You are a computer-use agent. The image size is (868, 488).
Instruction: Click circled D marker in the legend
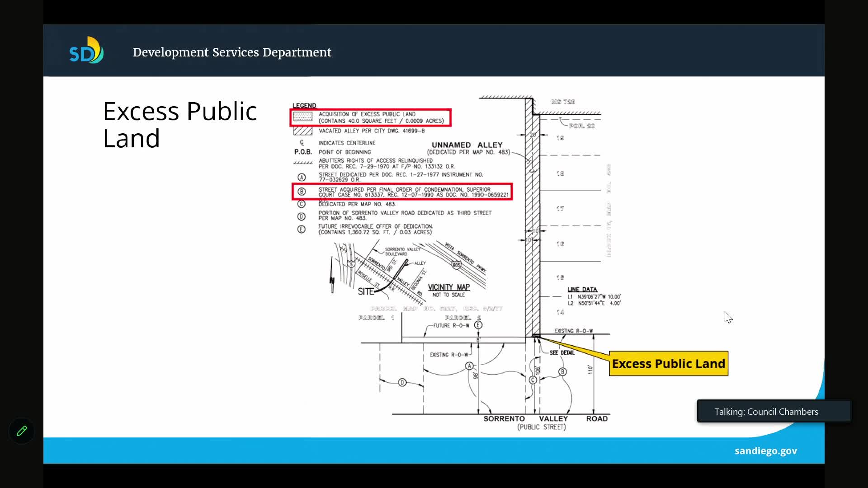pyautogui.click(x=302, y=216)
